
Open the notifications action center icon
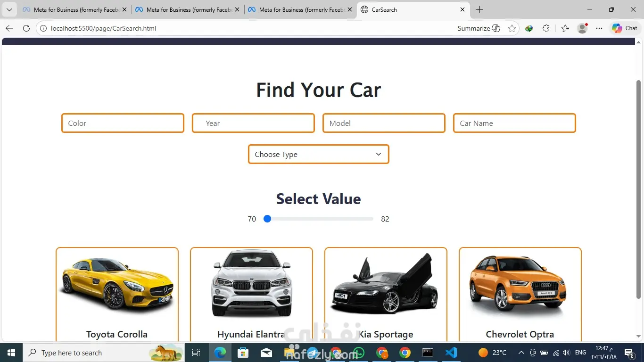(x=629, y=353)
